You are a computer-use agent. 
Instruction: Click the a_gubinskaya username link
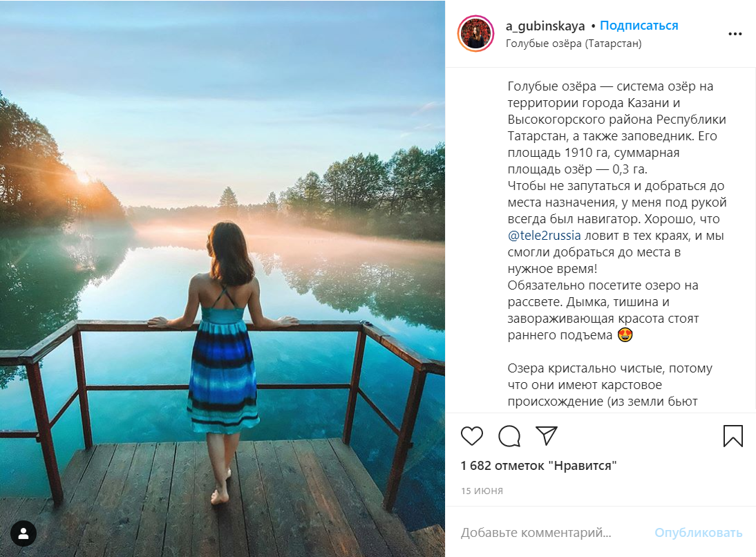point(545,26)
